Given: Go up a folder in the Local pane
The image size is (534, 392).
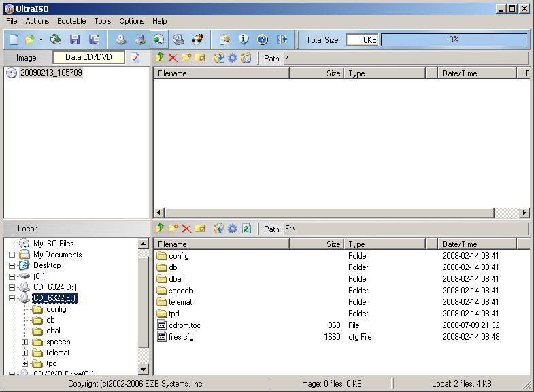Looking at the screenshot, I should pyautogui.click(x=160, y=228).
